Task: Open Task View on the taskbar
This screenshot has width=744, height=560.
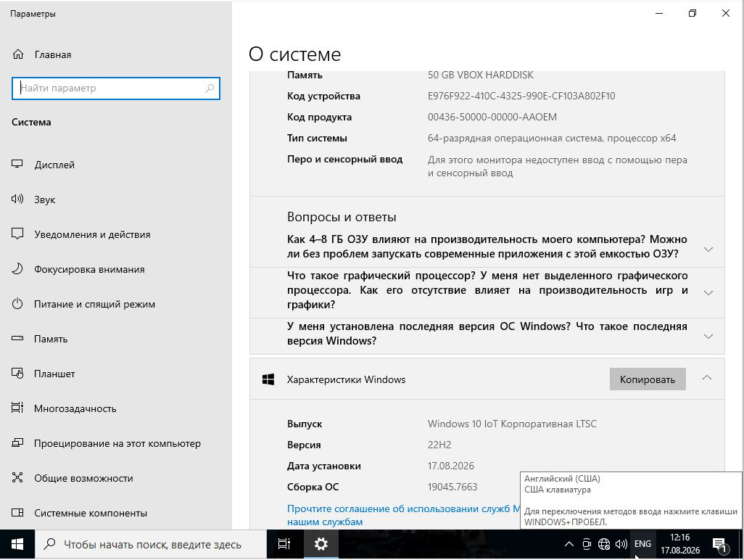Action: pos(284,544)
